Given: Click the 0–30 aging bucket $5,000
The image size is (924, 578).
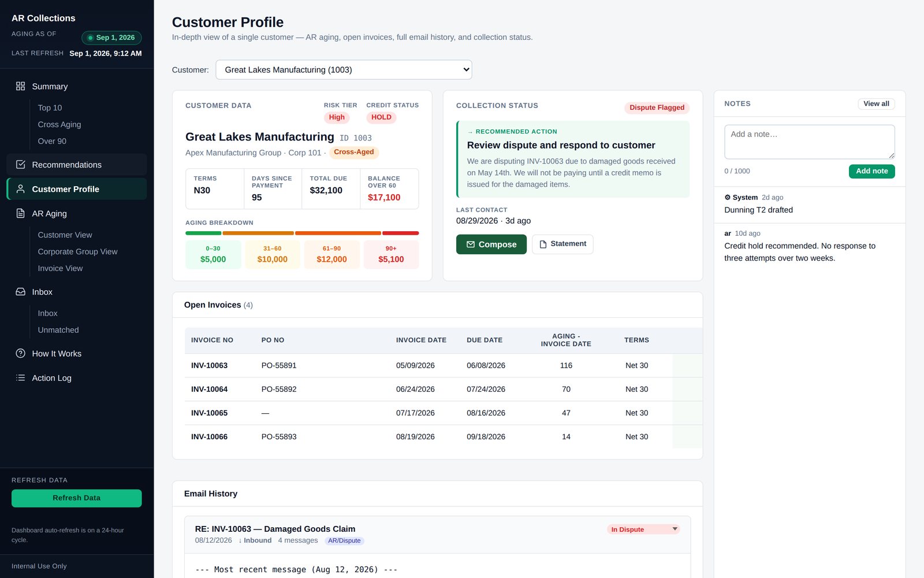Looking at the screenshot, I should click(x=213, y=254).
